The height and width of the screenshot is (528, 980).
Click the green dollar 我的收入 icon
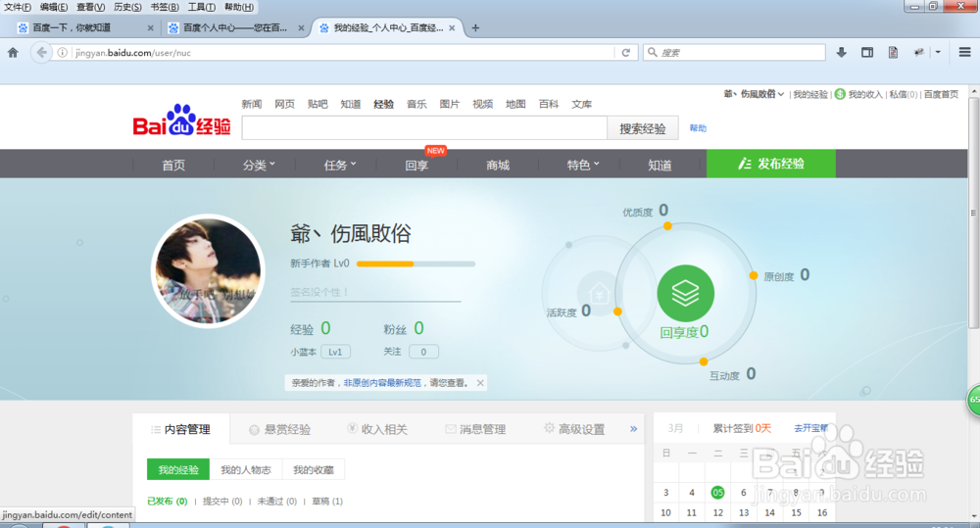tap(840, 94)
